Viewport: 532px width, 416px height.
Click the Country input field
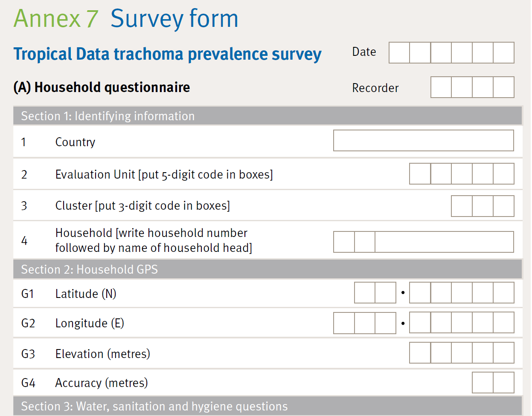pos(423,141)
